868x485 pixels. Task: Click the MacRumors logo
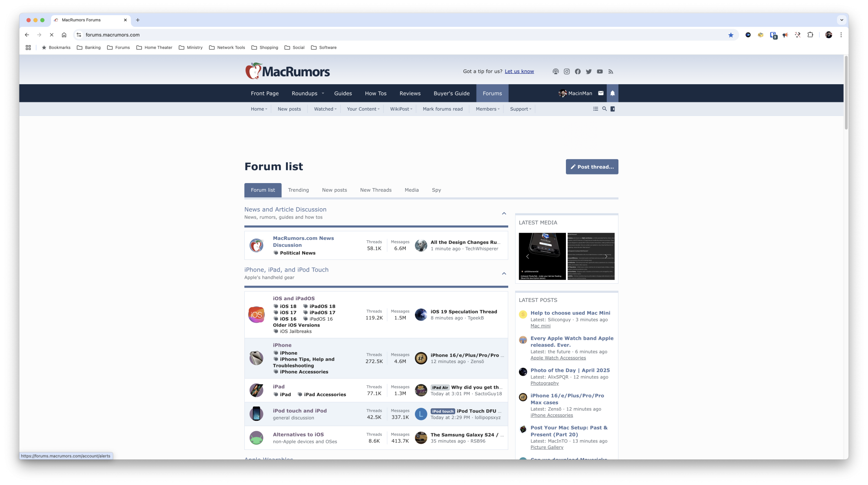point(287,71)
